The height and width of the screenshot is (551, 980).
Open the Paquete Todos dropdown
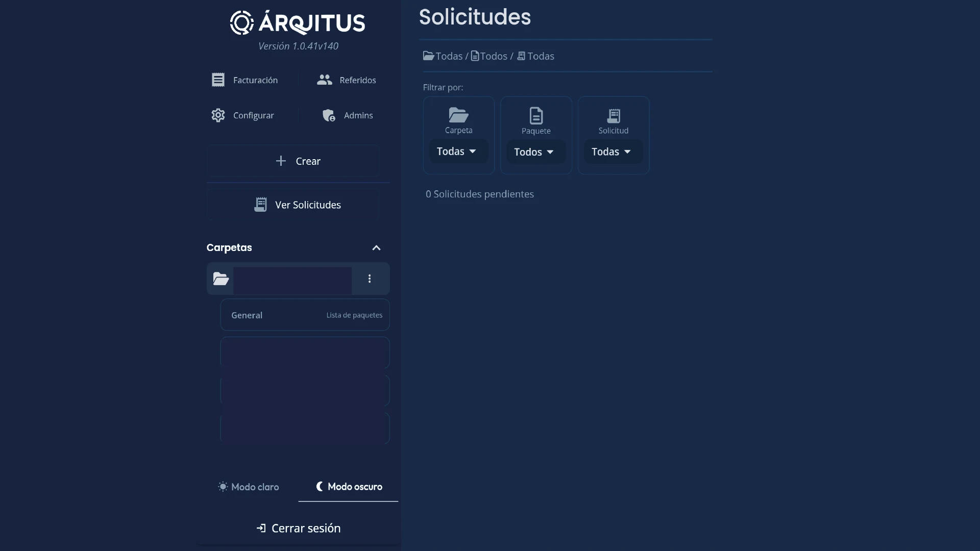[536, 152]
